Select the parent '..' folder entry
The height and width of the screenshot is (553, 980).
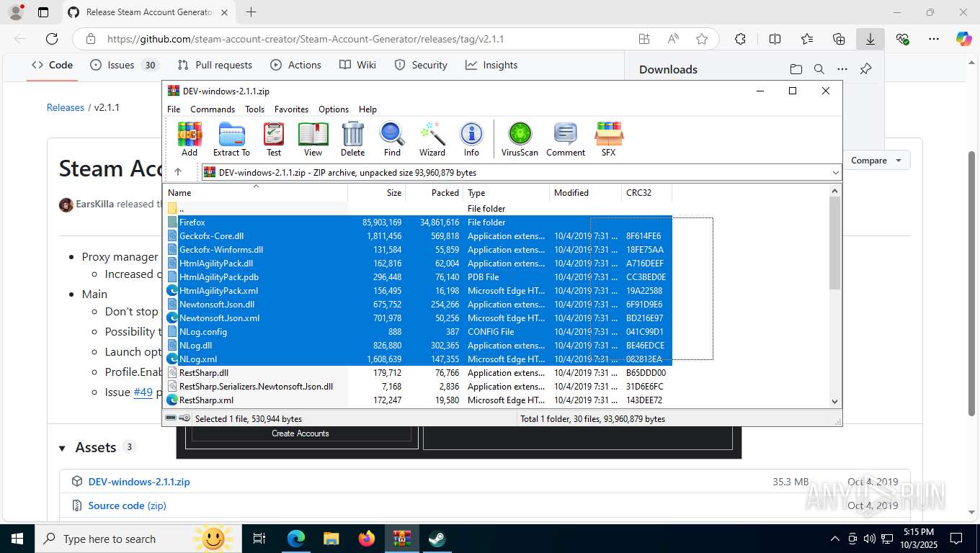(419, 209)
